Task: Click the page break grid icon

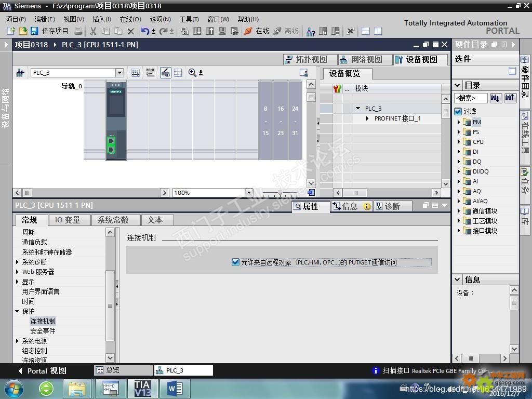Action: [x=178, y=73]
